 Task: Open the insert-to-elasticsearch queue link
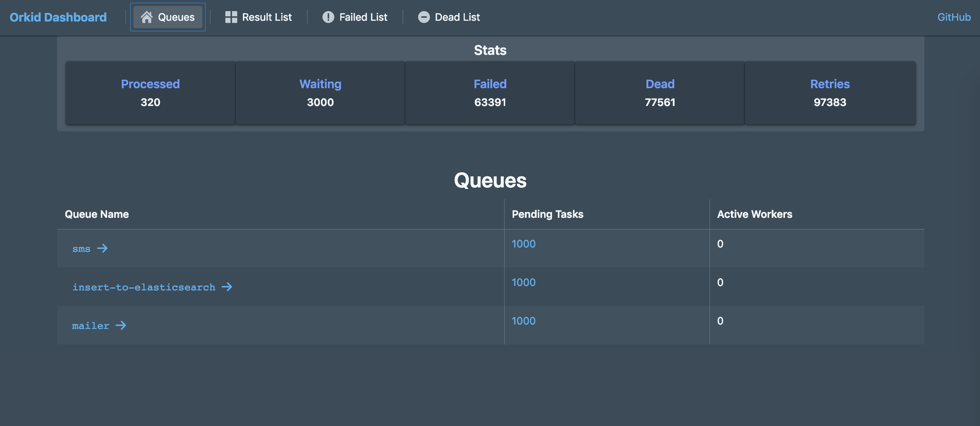pos(144,287)
